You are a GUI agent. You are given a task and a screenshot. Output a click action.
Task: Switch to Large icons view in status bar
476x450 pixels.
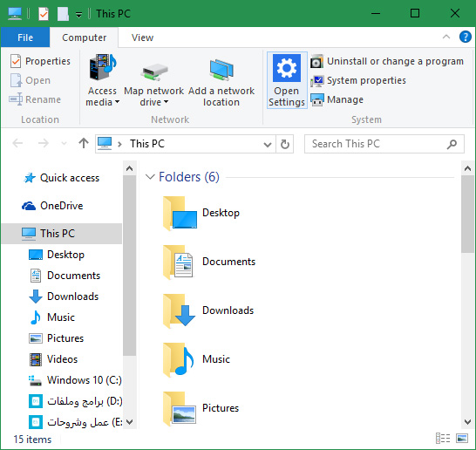point(462,438)
